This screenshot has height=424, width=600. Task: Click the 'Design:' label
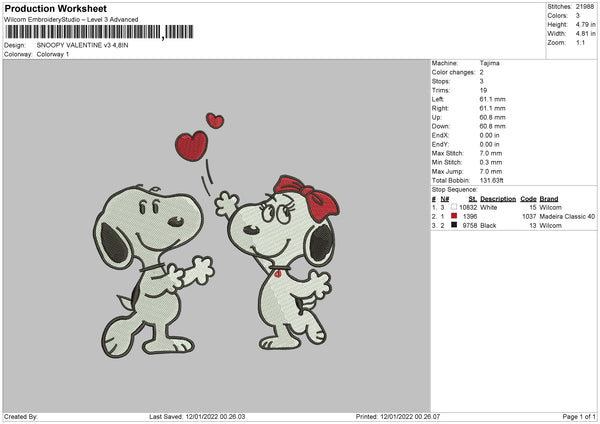pos(15,45)
